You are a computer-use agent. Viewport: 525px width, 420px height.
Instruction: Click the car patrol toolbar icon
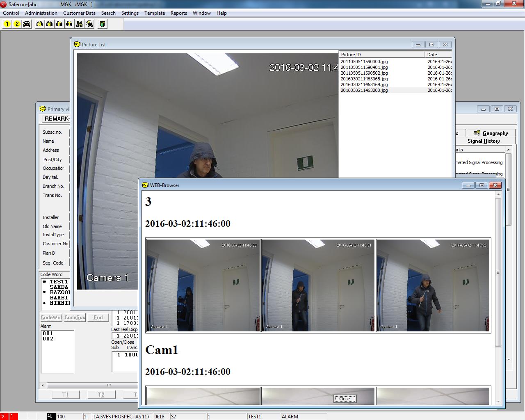tap(27, 24)
